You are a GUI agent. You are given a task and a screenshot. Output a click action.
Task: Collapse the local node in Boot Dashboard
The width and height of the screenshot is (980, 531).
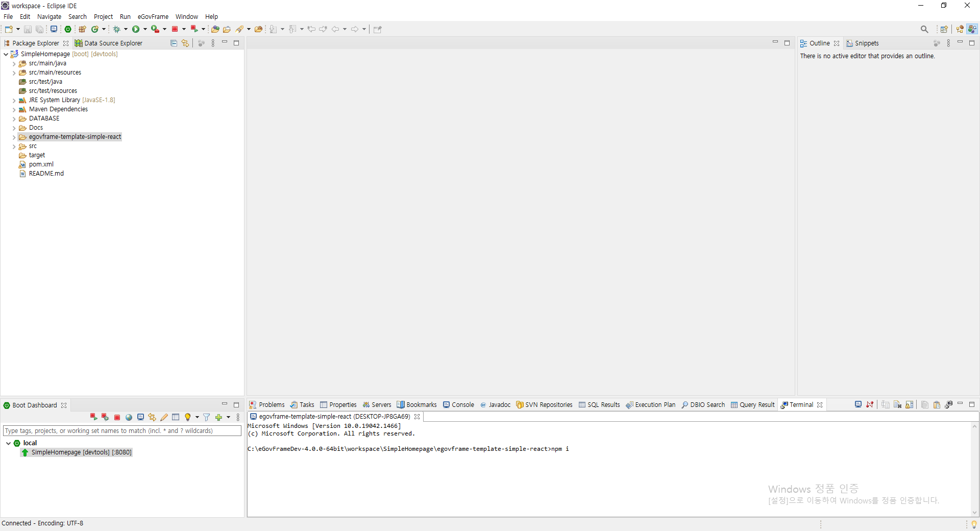(x=8, y=443)
